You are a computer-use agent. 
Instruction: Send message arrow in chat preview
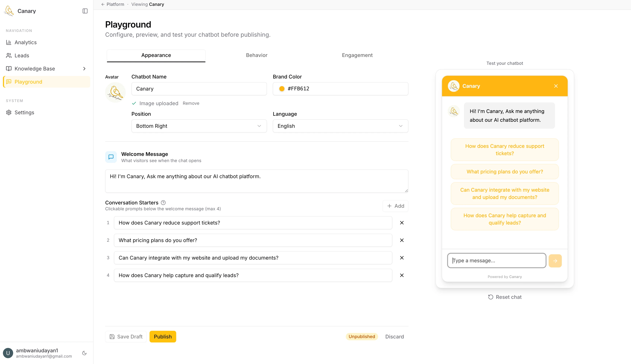(x=555, y=261)
